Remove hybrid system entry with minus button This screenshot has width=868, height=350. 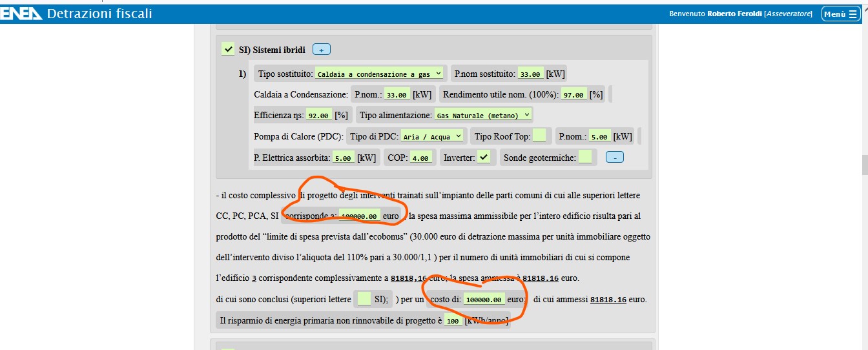[614, 157]
